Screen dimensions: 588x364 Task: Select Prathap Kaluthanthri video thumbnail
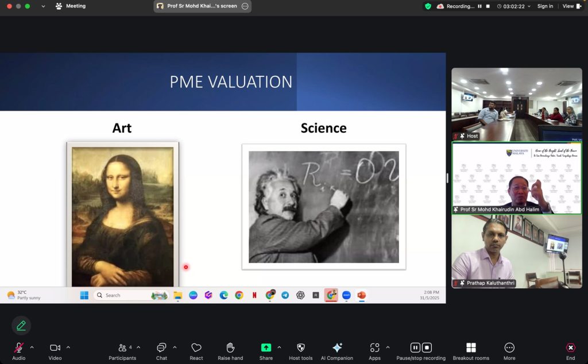tap(517, 251)
